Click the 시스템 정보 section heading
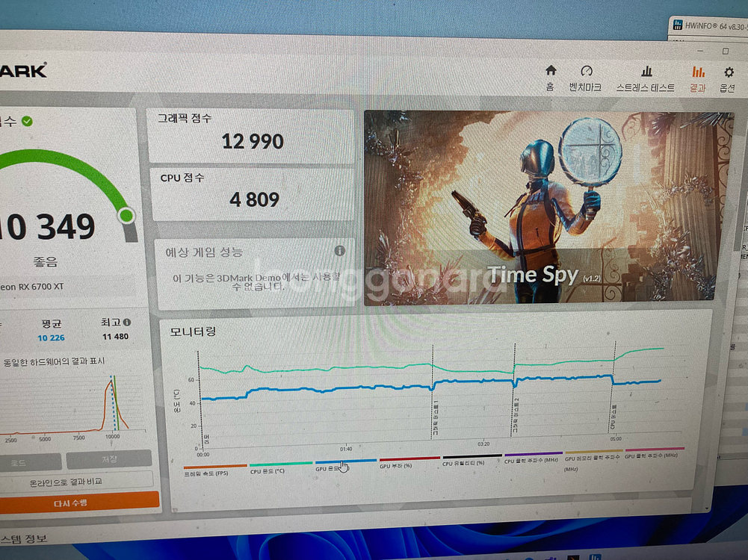The image size is (748, 560). (x=24, y=538)
